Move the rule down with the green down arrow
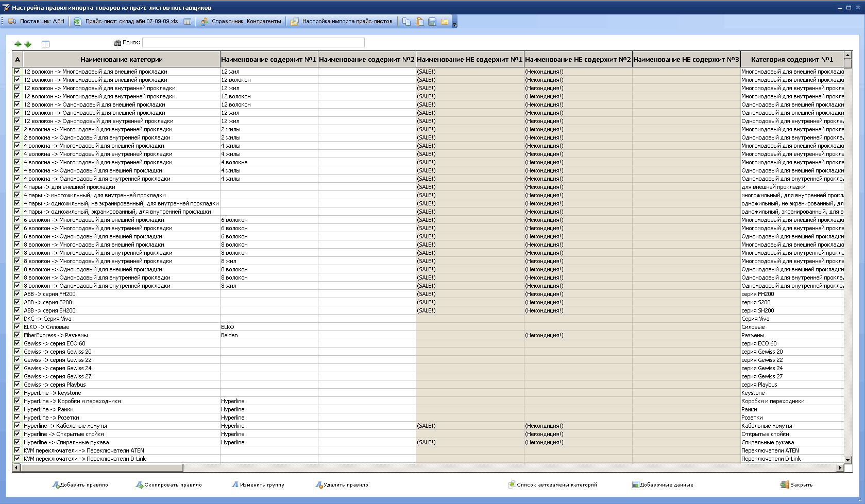This screenshot has height=504, width=865. click(x=28, y=44)
